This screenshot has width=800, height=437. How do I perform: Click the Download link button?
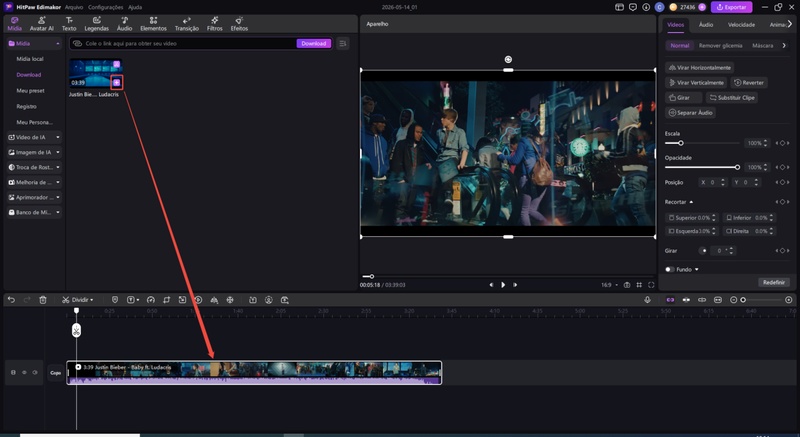coord(313,43)
